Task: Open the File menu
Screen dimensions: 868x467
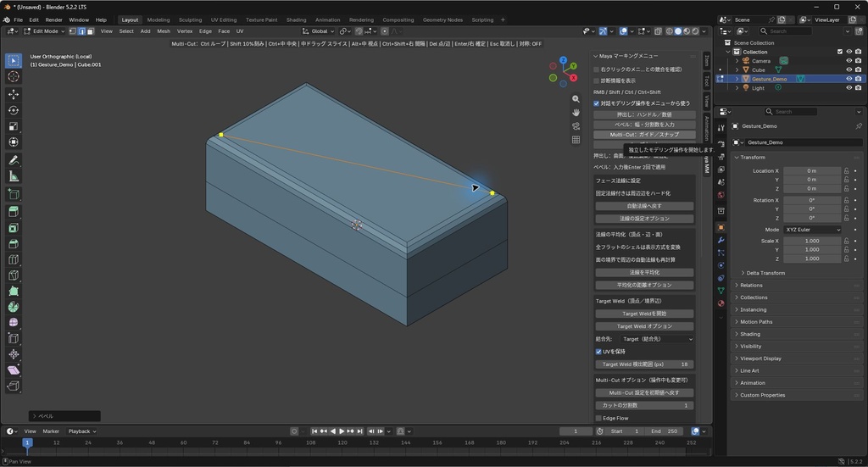Action: pyautogui.click(x=19, y=20)
